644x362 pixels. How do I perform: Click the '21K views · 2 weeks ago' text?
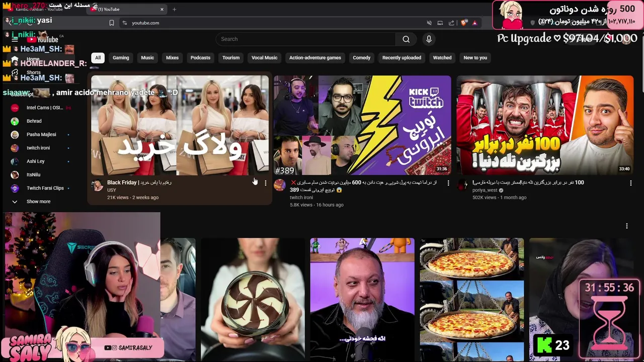point(133,198)
